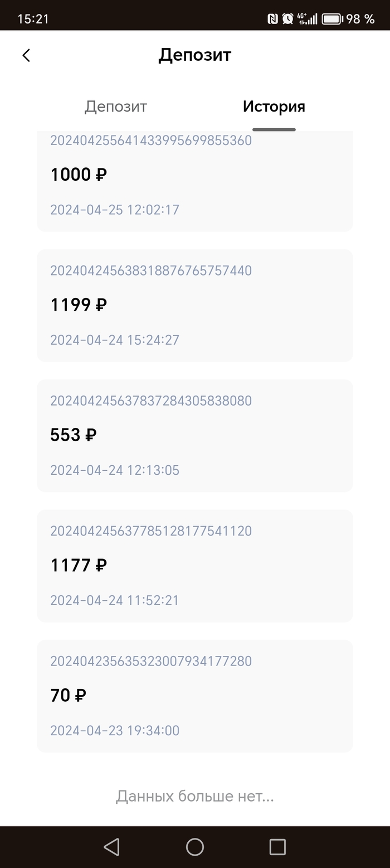Tap the alarm clock status icon

coord(287,19)
